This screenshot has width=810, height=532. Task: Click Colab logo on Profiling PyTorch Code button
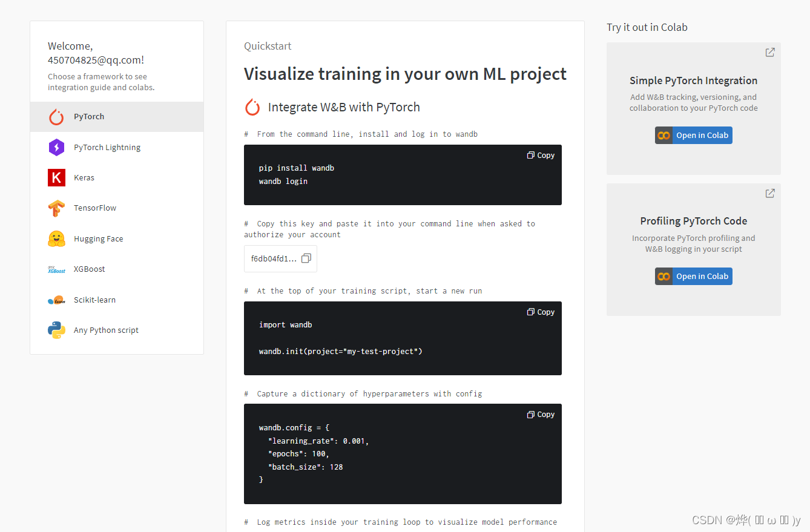click(x=664, y=276)
